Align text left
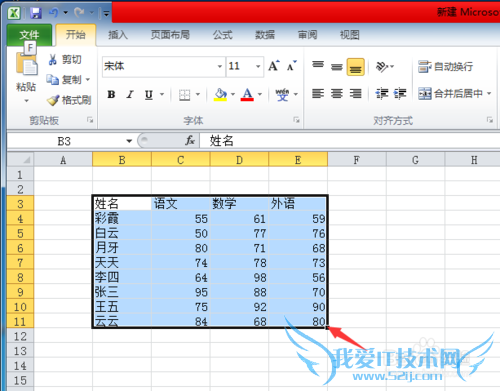Screen dimensions: 500x391 [x=318, y=94]
